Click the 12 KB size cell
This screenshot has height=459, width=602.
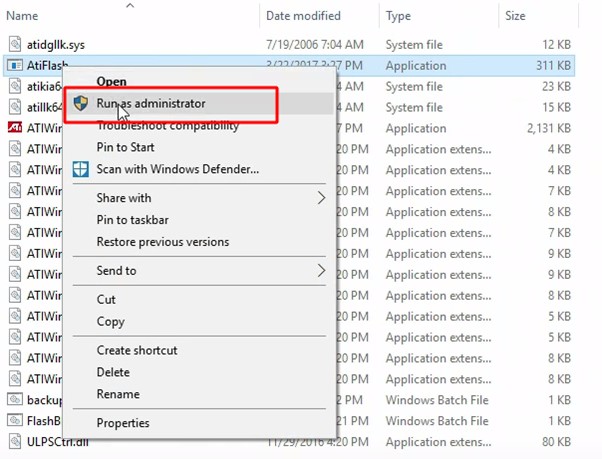coord(556,45)
